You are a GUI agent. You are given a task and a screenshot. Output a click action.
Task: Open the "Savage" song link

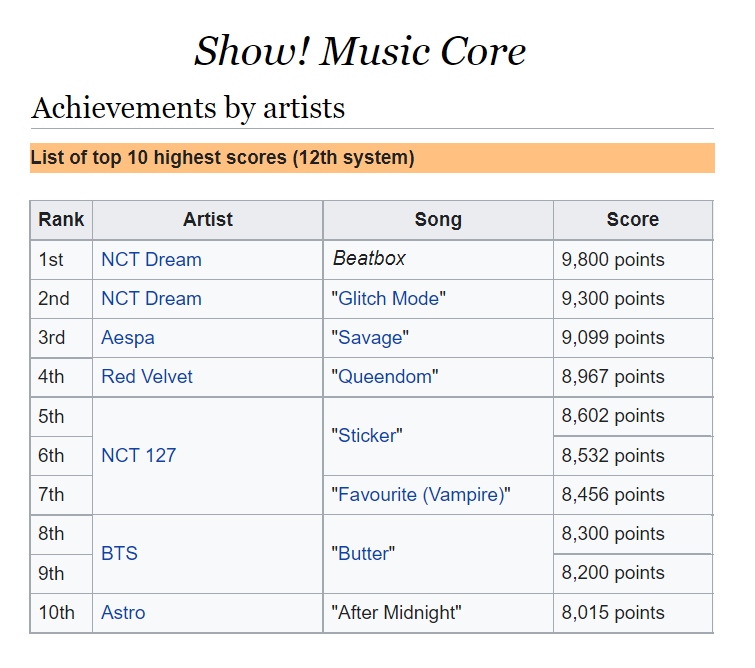pos(370,338)
